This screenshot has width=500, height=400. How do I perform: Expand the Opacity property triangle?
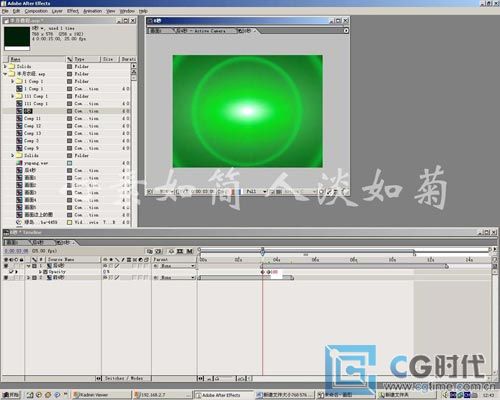coord(40,272)
